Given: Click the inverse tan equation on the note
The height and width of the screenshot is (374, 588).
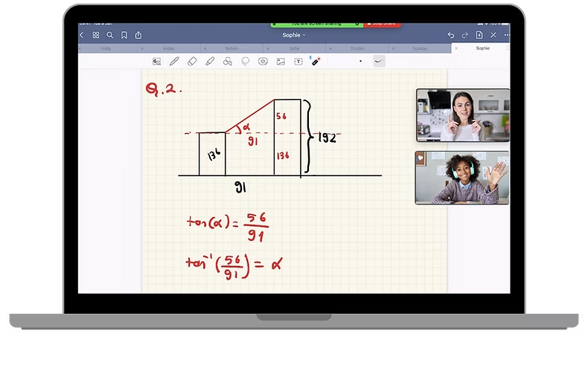Looking at the screenshot, I should coord(234,266).
